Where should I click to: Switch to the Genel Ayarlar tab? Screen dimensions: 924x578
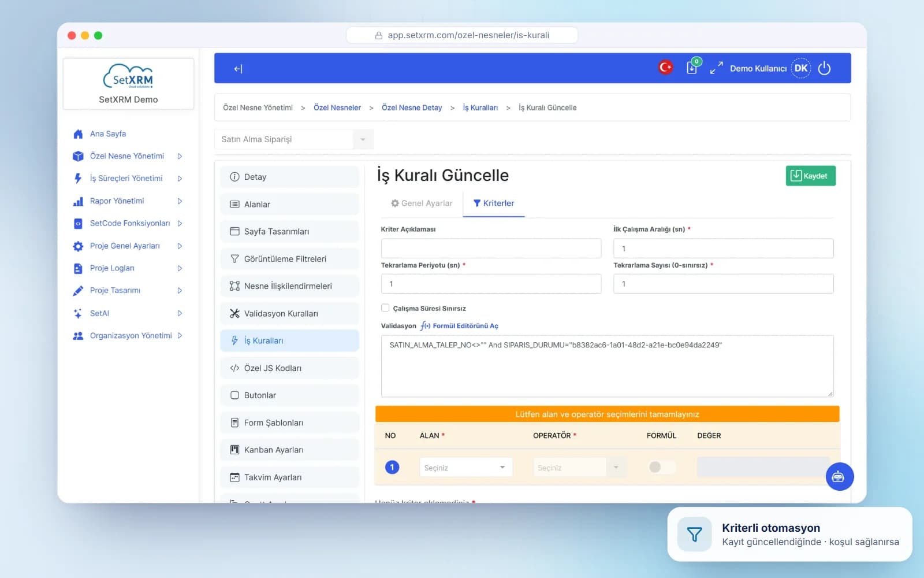click(422, 203)
